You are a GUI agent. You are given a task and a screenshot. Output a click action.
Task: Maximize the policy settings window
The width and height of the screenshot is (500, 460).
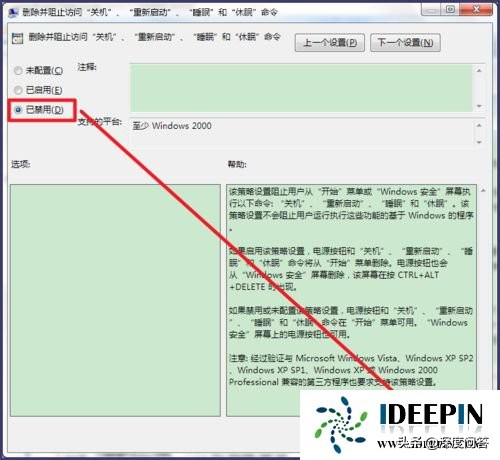(x=450, y=10)
